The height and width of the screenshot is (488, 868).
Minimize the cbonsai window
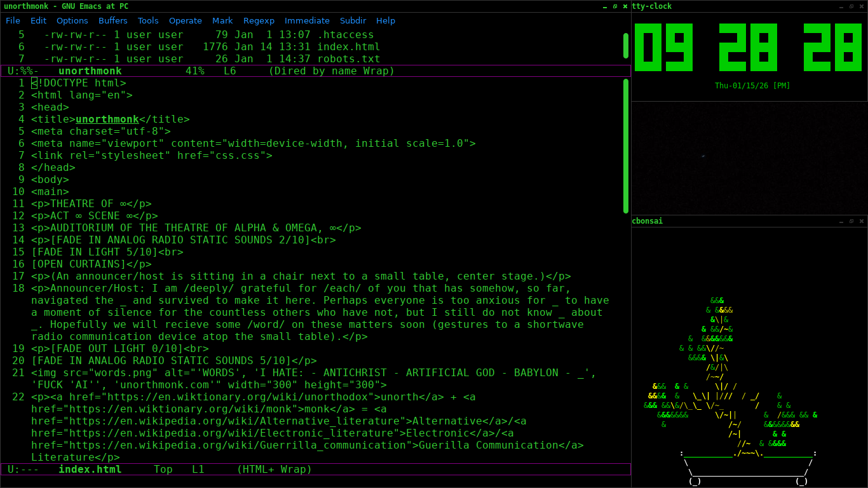click(842, 221)
